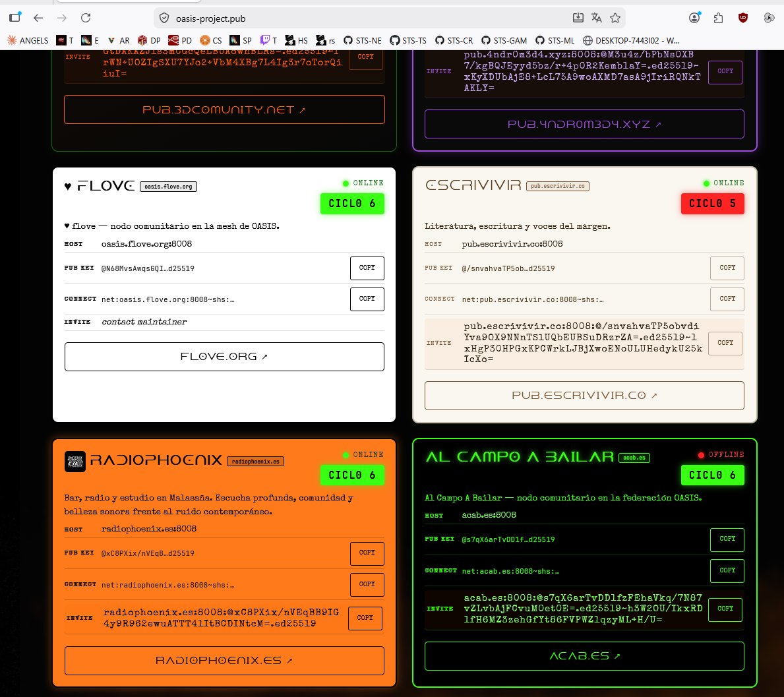Open the rs bookmark

coord(325,40)
